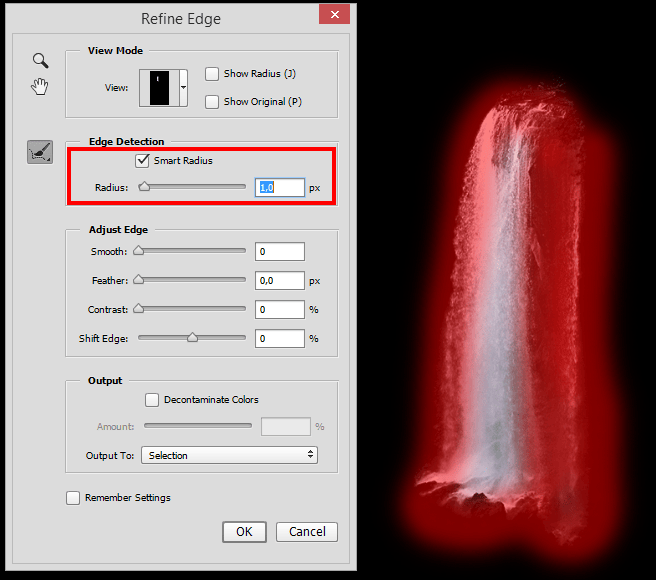The width and height of the screenshot is (656, 580).
Task: Click the Cancel button
Action: click(x=307, y=532)
